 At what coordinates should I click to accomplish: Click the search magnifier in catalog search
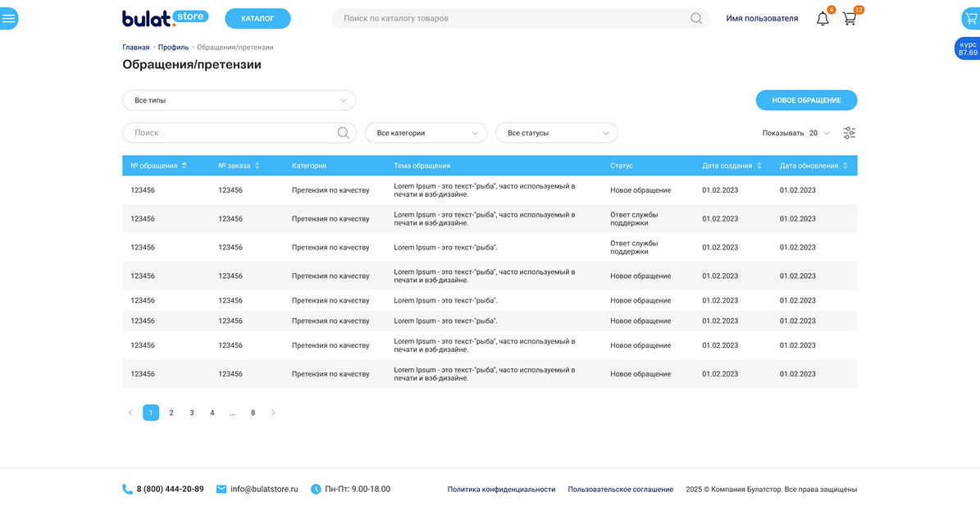click(696, 19)
